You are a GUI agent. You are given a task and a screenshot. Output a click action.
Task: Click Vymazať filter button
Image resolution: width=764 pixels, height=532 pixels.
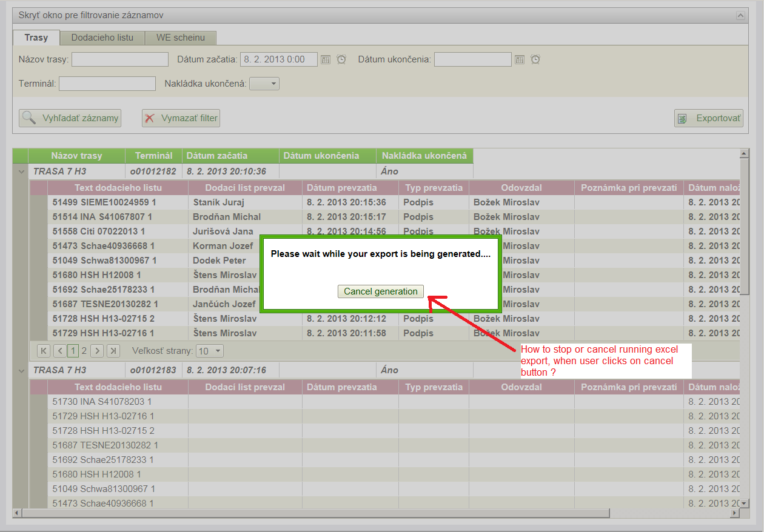[x=181, y=118]
